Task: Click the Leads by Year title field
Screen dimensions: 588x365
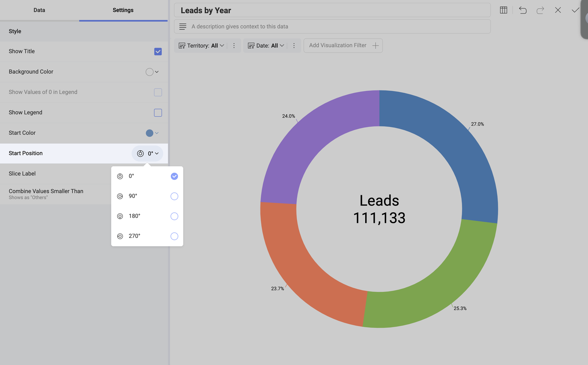Action: (332, 10)
